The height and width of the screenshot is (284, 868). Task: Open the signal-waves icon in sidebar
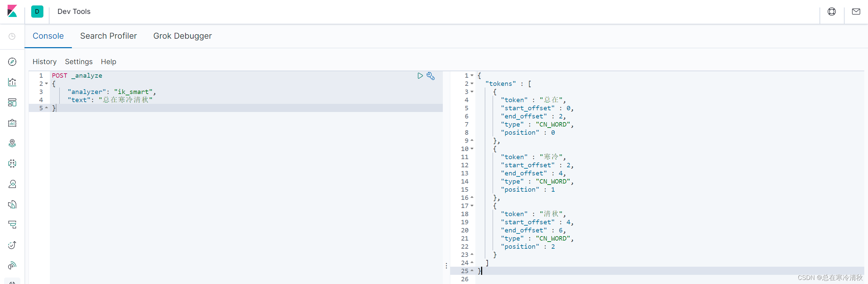pos(12,265)
